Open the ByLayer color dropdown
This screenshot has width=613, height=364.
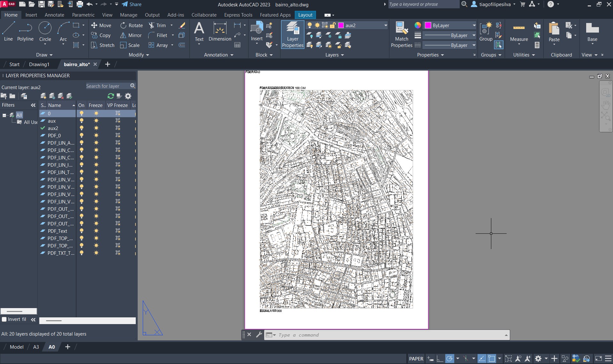pos(474,26)
